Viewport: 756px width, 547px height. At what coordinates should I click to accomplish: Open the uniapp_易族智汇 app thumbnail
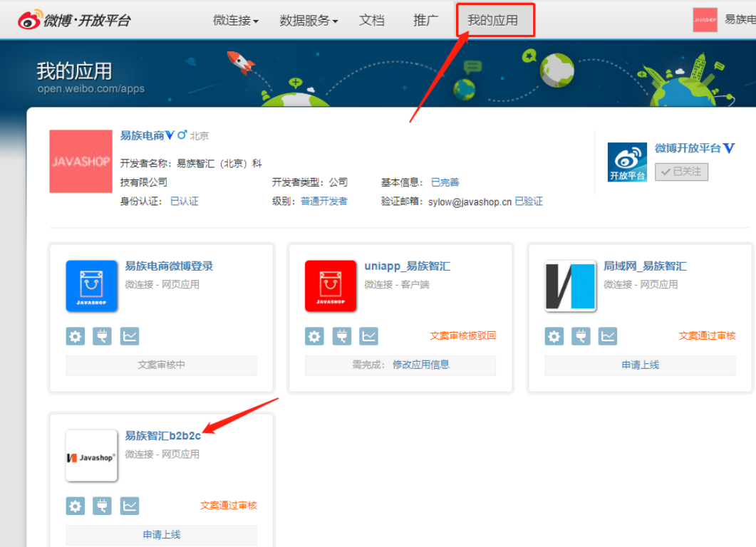[331, 286]
